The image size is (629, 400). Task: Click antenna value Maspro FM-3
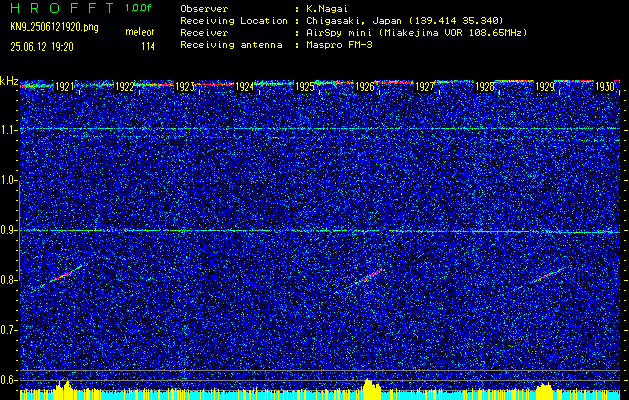pyautogui.click(x=339, y=45)
